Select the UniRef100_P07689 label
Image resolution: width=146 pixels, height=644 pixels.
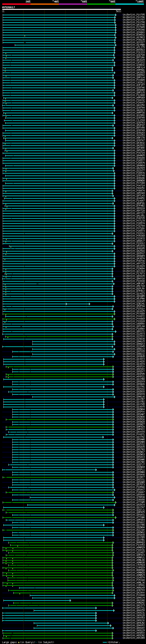[134, 314]
